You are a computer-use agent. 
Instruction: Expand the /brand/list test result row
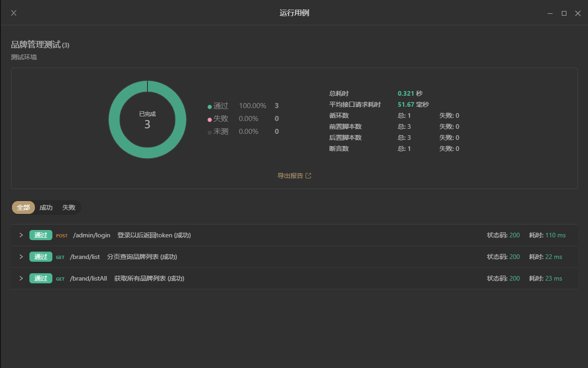[21, 256]
